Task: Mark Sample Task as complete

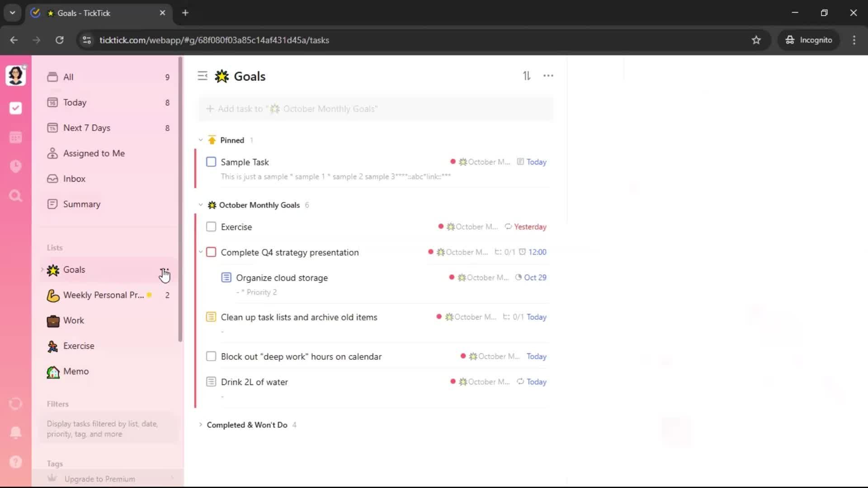Action: (x=211, y=162)
